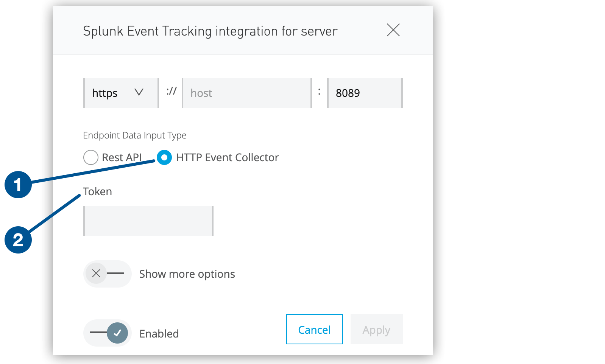This screenshot has height=364, width=605.
Task: Select the Rest API radio button
Action: click(91, 157)
